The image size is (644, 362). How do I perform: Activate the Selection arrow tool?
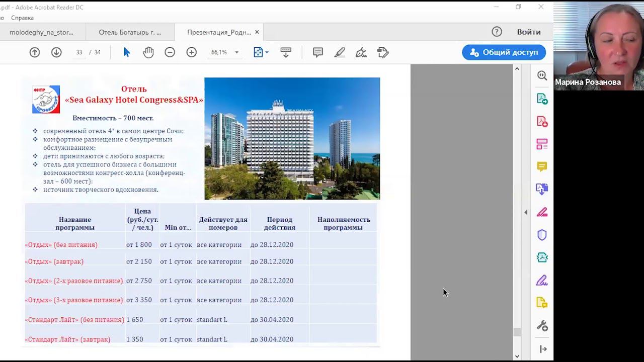tap(127, 52)
